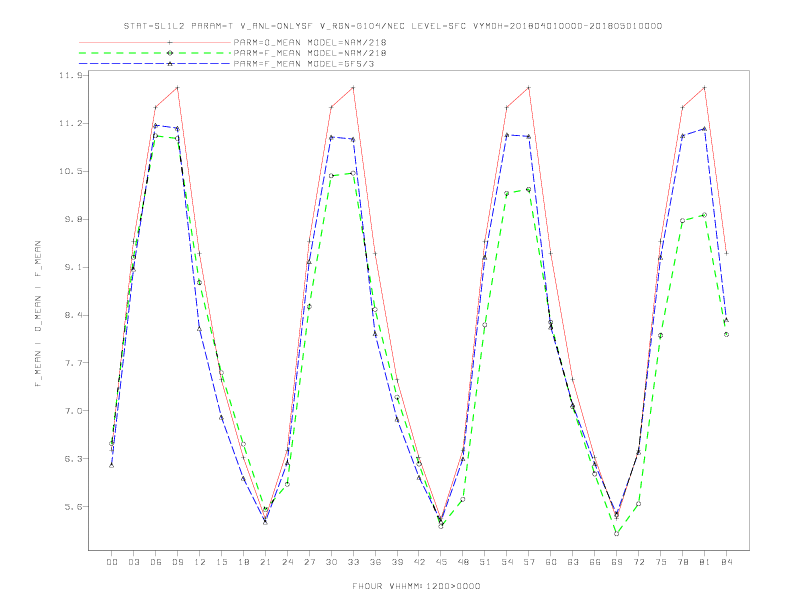Click the green circle data point at hour 81

pyautogui.click(x=705, y=215)
